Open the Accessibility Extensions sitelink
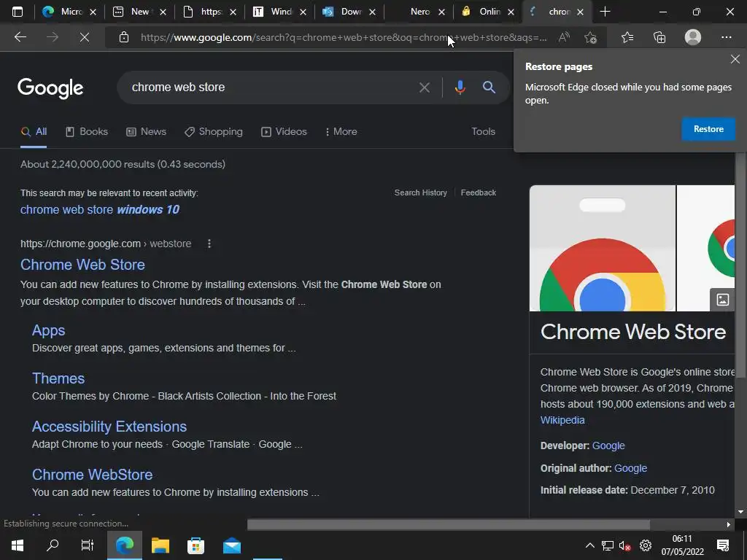 109,427
